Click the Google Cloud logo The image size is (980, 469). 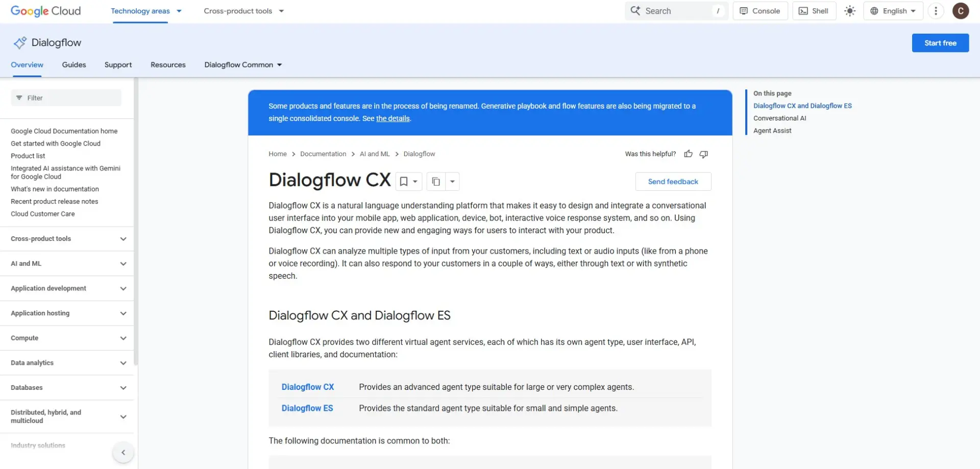pyautogui.click(x=45, y=11)
